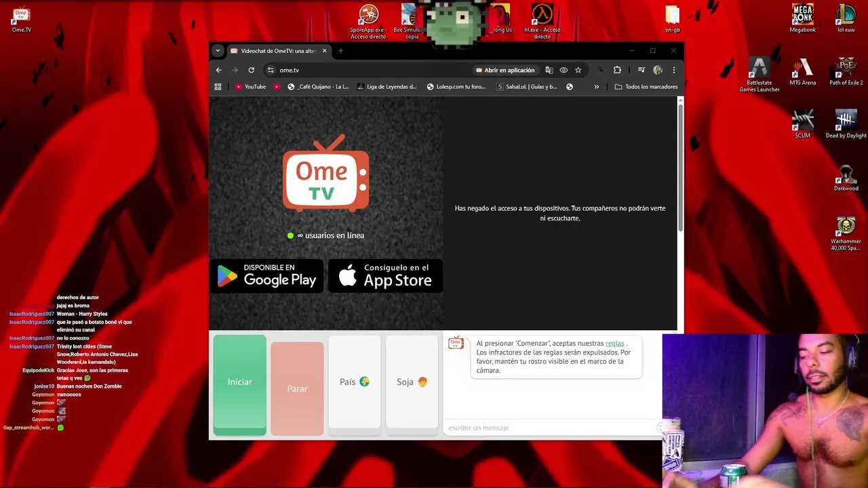Open the Ome.TV desktop shortcut
868x488 pixels.
click(22, 20)
